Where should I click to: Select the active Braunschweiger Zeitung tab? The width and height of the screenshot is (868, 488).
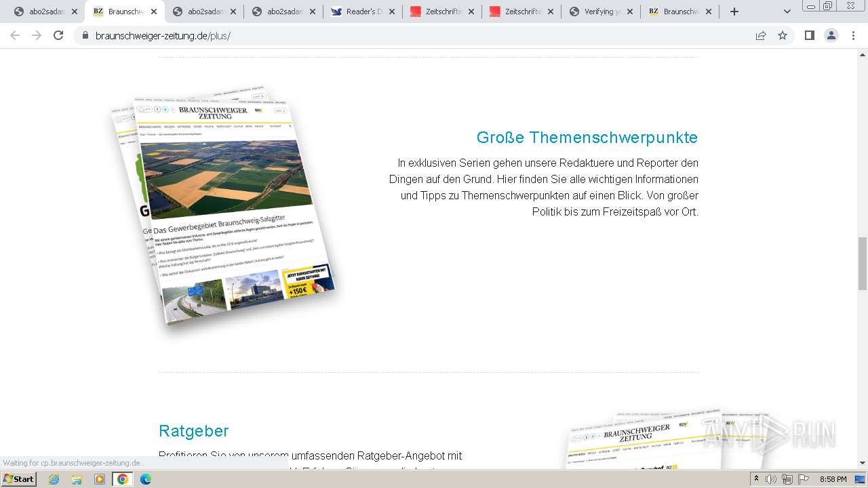pyautogui.click(x=125, y=12)
